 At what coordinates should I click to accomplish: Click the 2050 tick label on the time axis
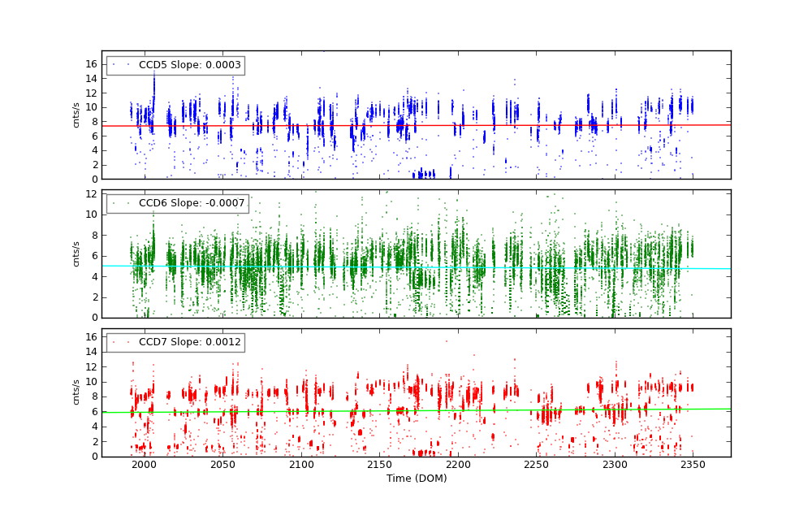pyautogui.click(x=222, y=465)
